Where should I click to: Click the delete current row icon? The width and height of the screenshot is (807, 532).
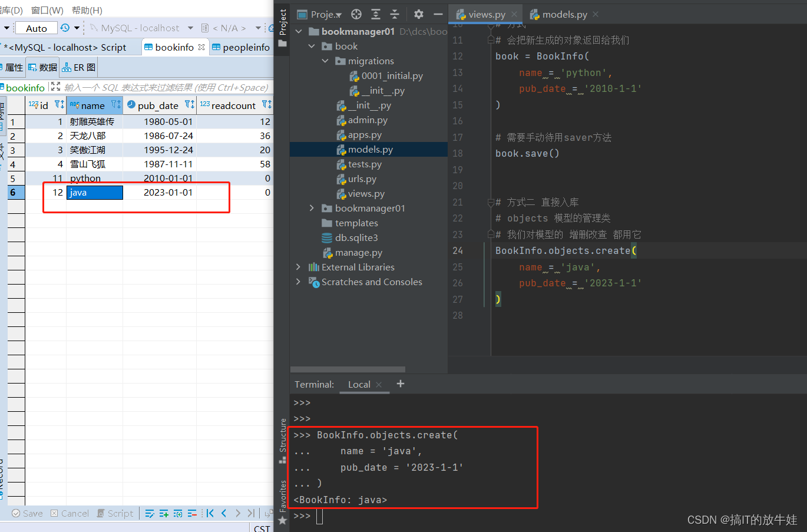[x=192, y=513]
